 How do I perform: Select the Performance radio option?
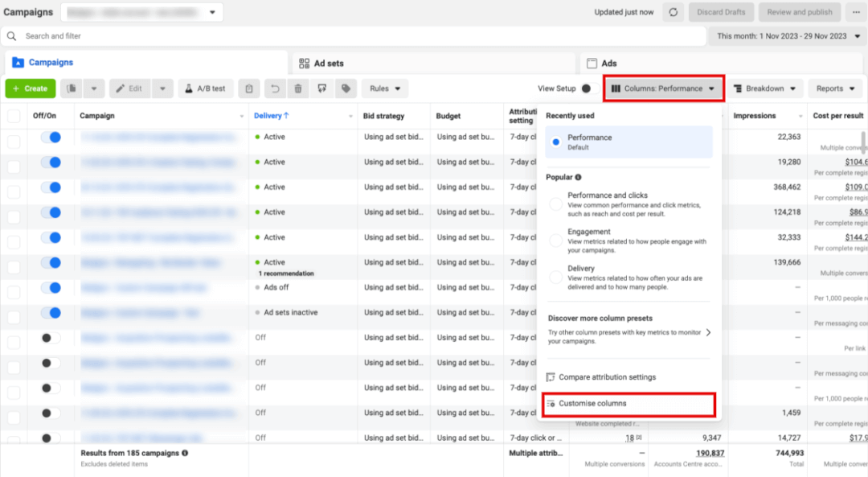[556, 142]
